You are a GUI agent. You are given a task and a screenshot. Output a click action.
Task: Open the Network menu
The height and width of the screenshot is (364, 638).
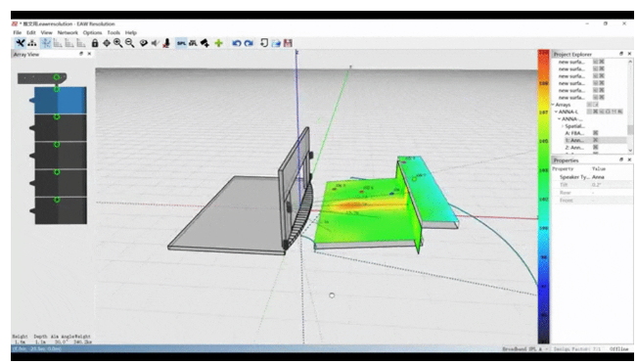click(68, 32)
